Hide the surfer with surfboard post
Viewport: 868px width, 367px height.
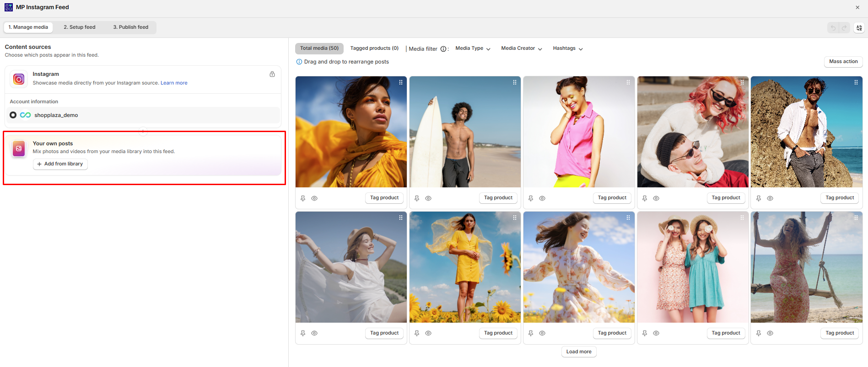tap(428, 198)
